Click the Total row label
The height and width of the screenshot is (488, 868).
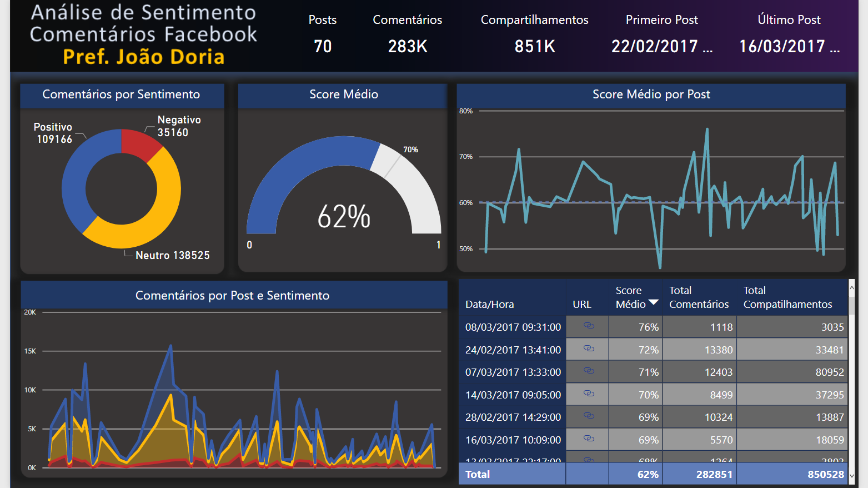click(x=478, y=475)
